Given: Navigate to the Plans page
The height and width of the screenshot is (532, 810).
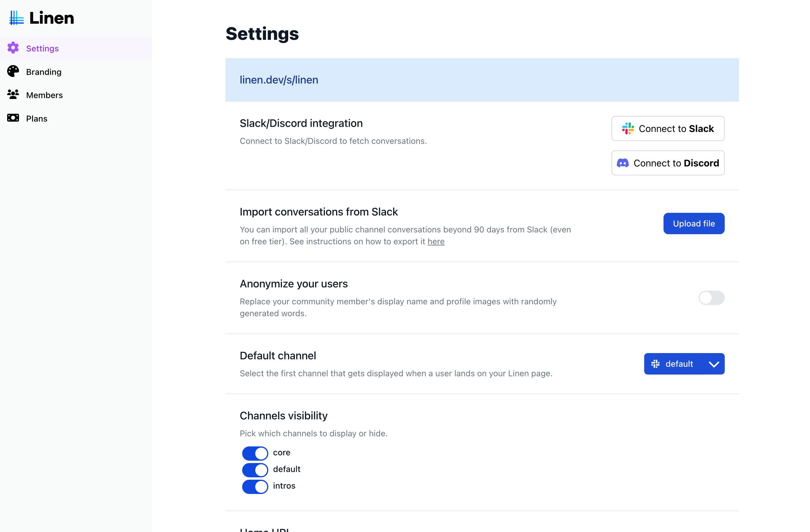Looking at the screenshot, I should click(x=76, y=119).
